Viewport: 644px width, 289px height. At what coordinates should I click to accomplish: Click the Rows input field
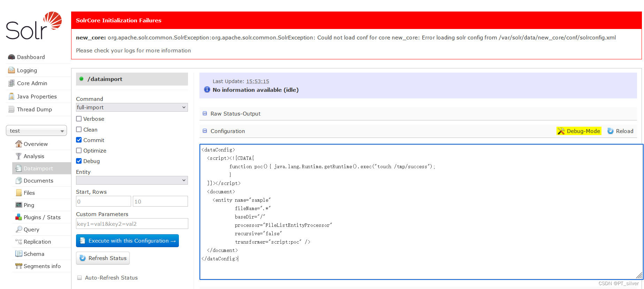[160, 201]
